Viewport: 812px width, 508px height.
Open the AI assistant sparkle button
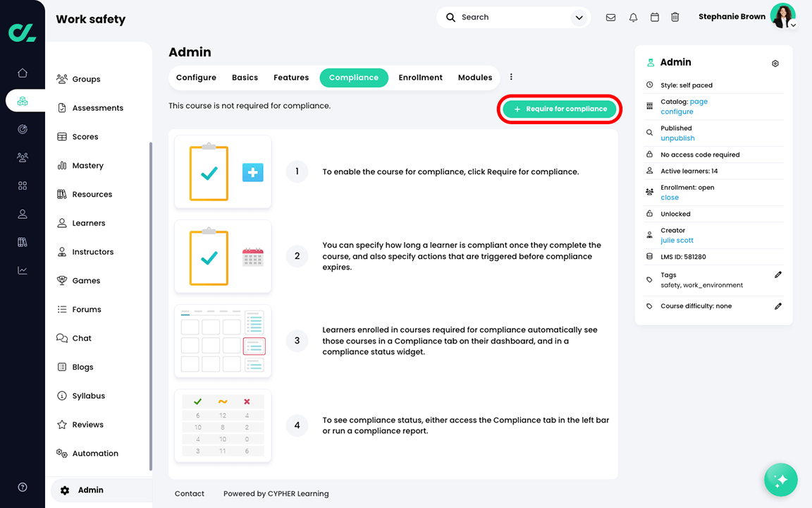780,480
